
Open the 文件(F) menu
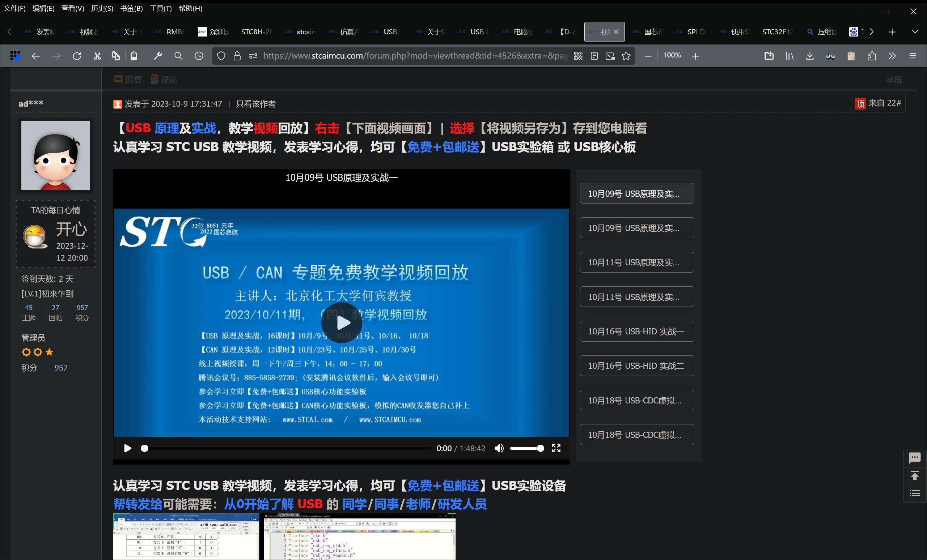pos(15,8)
